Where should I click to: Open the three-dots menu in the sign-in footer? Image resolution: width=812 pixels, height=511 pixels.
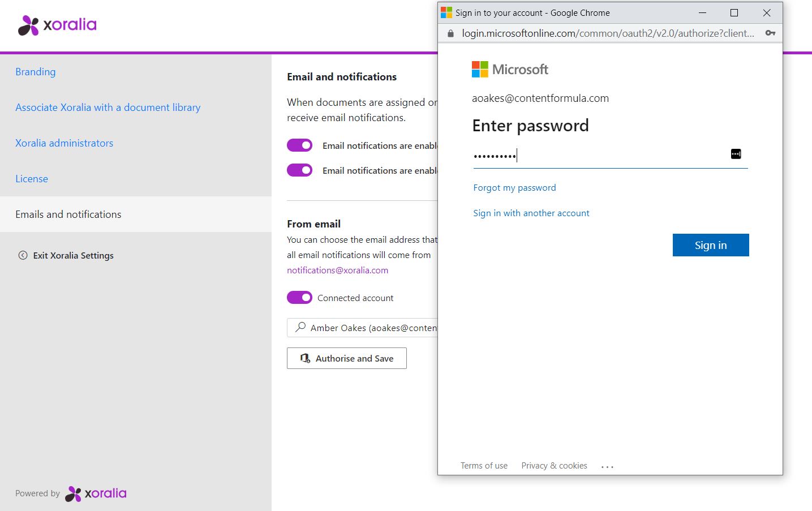click(x=607, y=467)
